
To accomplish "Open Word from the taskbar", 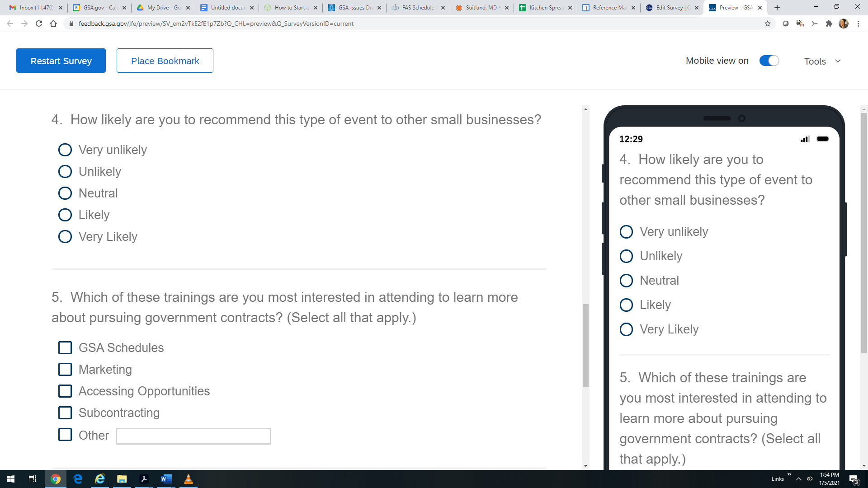I will click(x=166, y=479).
